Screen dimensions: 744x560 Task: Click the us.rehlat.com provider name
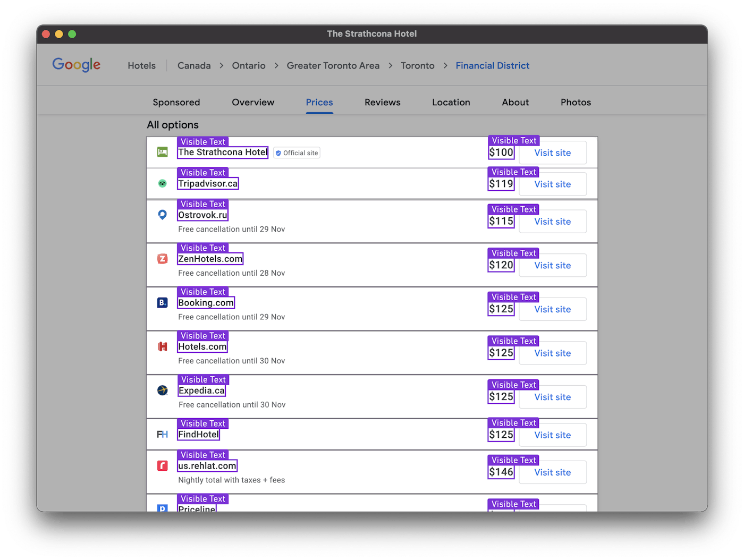pyautogui.click(x=207, y=466)
